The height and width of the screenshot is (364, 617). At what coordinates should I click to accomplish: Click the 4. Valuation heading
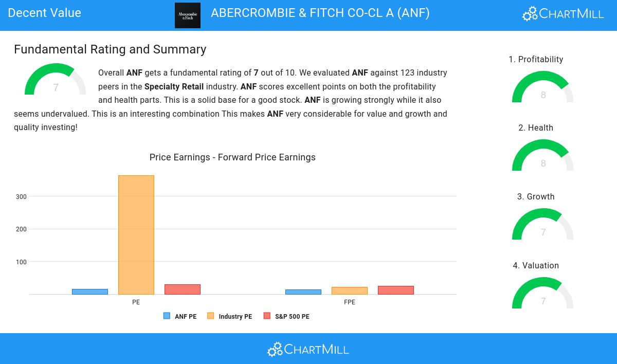[536, 266]
